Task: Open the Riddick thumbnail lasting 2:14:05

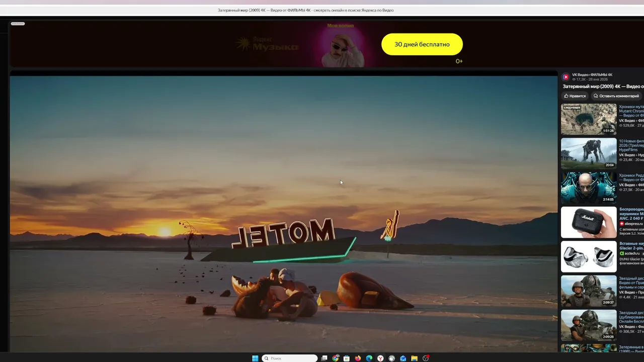Action: pos(589,188)
